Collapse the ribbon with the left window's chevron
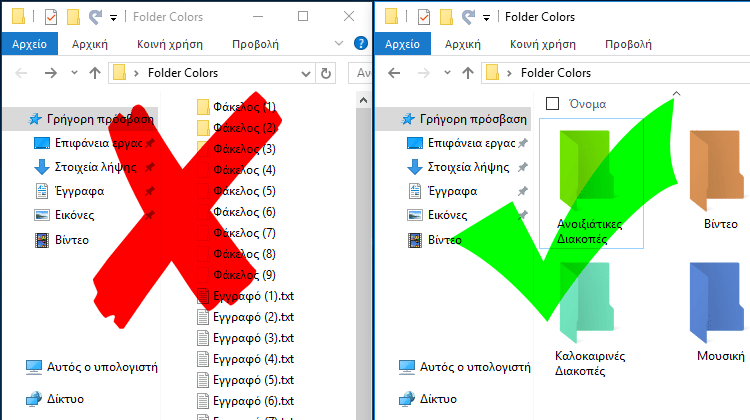Screen dimensions: 750x420 342,44
